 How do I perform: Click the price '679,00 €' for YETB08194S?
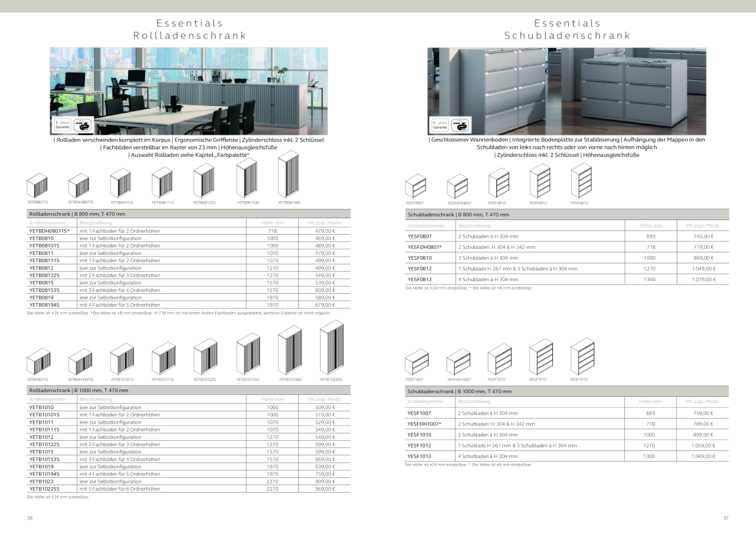pyautogui.click(x=325, y=305)
